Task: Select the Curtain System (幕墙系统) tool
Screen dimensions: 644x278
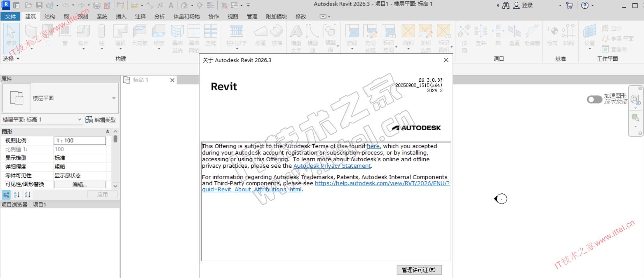Action: tap(177, 38)
